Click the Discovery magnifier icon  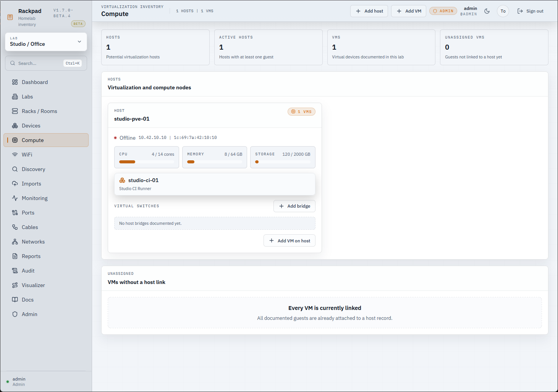pos(15,169)
